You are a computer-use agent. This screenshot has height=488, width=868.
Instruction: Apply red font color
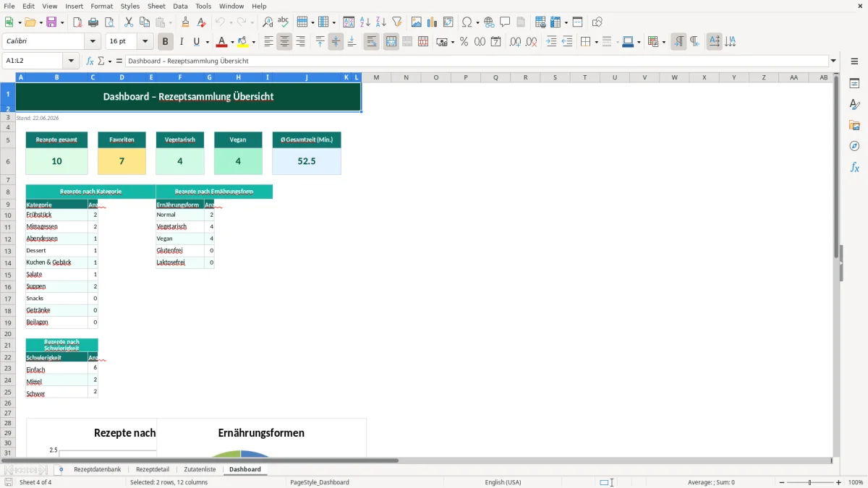click(x=221, y=42)
